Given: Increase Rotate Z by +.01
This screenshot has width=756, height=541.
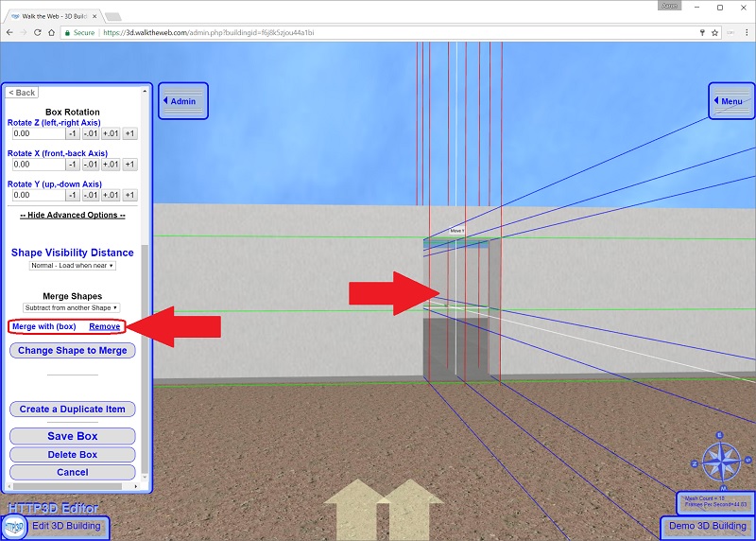Looking at the screenshot, I should [x=111, y=133].
